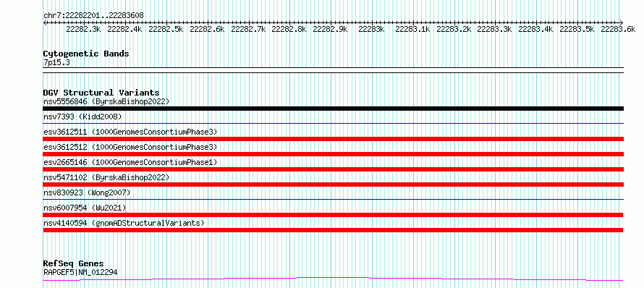Open the nsv5471102 (ByrskaBishop2022) variant label
Viewport: 644px width, 288px height.
click(x=106, y=177)
